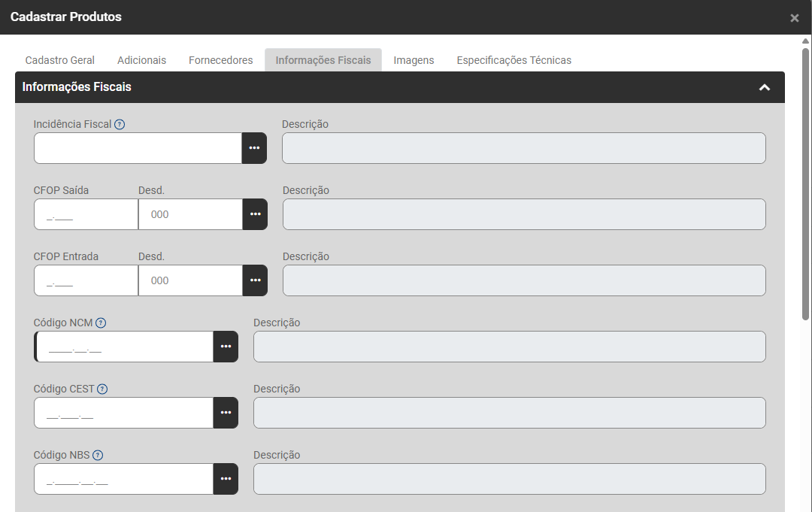812x512 pixels.
Task: Switch to the Cadastro Geral tab
Action: point(60,60)
